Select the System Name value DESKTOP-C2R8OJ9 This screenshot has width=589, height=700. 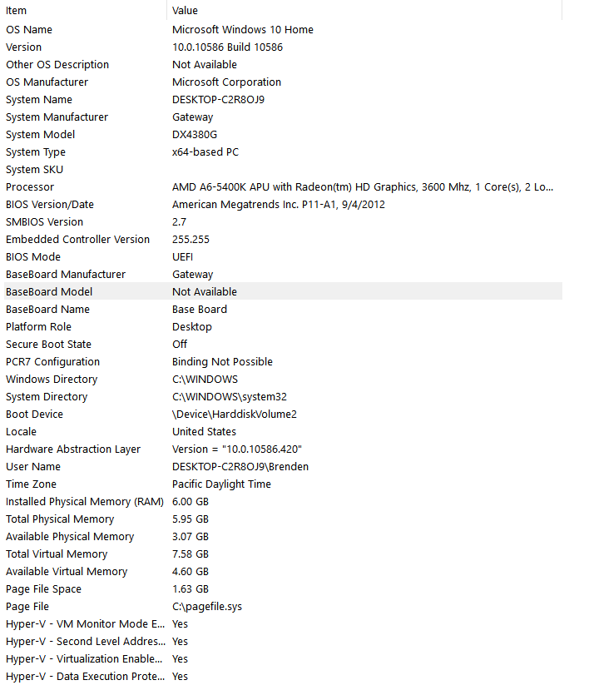tap(218, 100)
